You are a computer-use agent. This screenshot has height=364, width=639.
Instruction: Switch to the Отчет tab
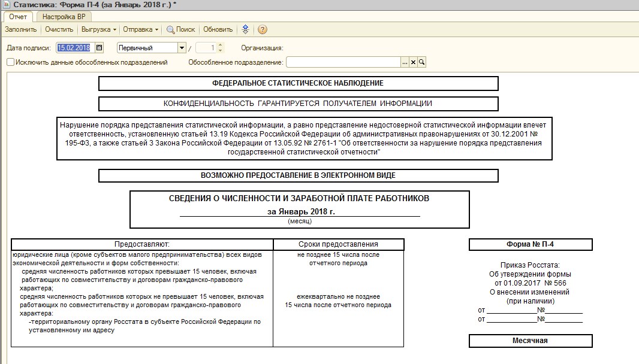pos(18,17)
